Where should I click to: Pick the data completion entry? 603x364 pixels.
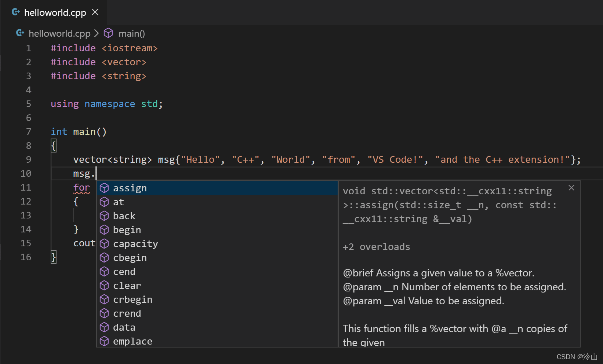217,327
